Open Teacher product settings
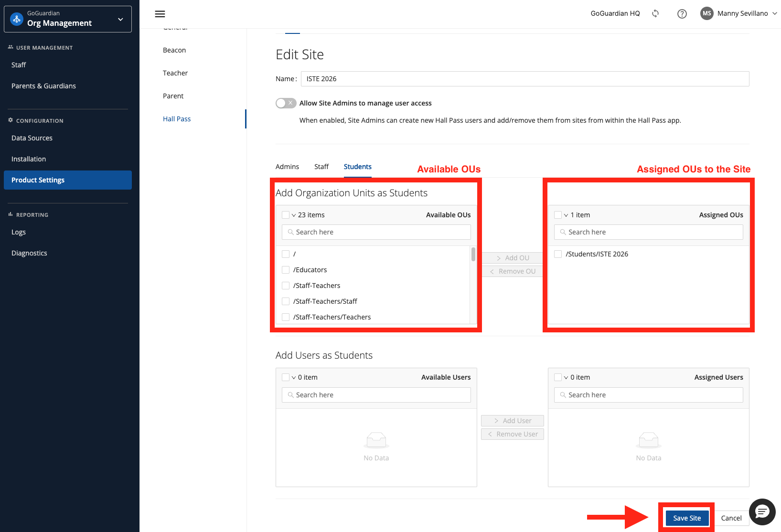 (x=175, y=73)
